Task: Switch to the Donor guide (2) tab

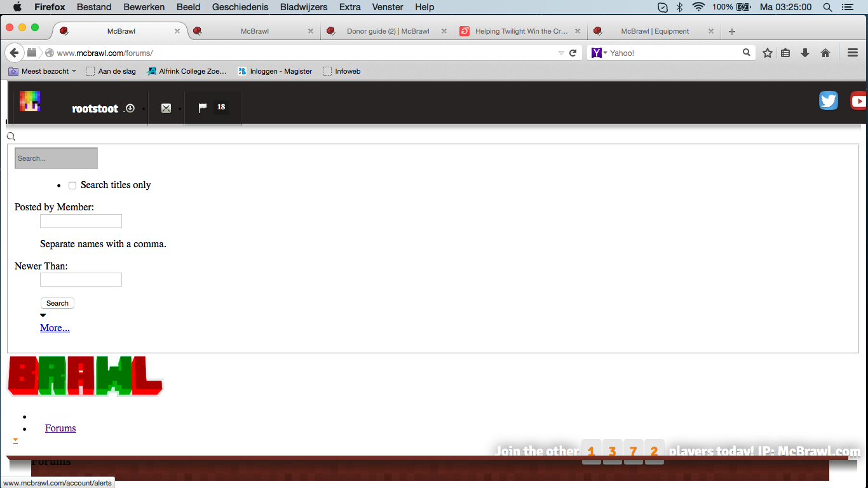Action: pos(388,31)
